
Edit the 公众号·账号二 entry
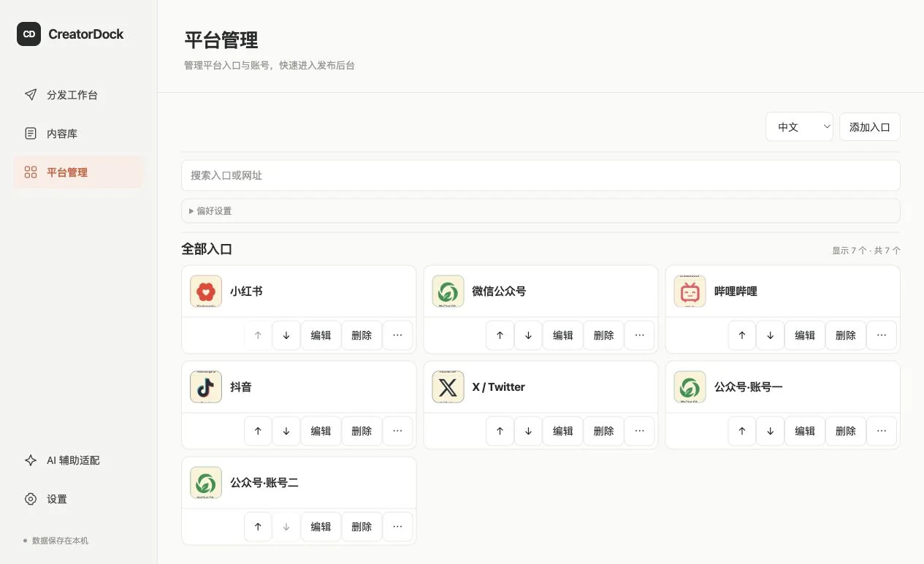pos(321,527)
